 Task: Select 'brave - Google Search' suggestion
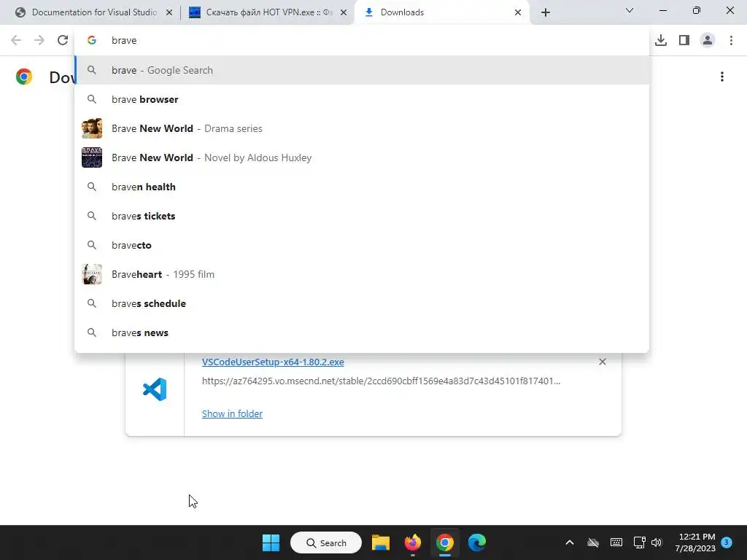362,70
